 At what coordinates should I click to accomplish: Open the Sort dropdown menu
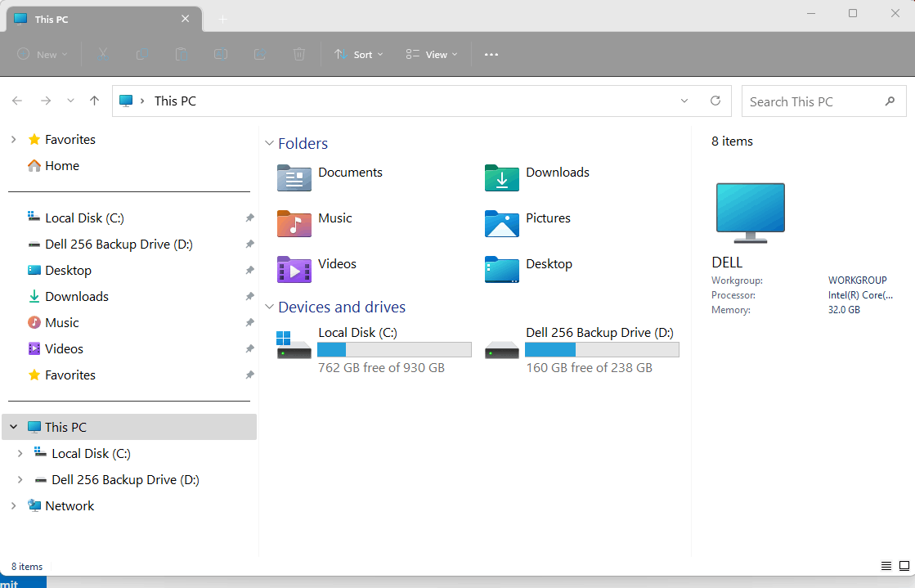358,54
